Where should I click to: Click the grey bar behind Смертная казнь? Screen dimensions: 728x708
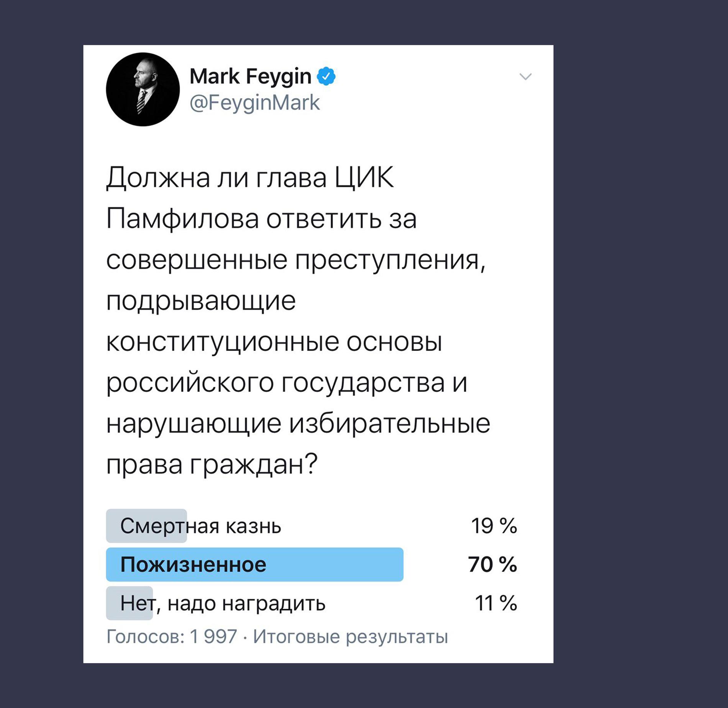click(146, 526)
